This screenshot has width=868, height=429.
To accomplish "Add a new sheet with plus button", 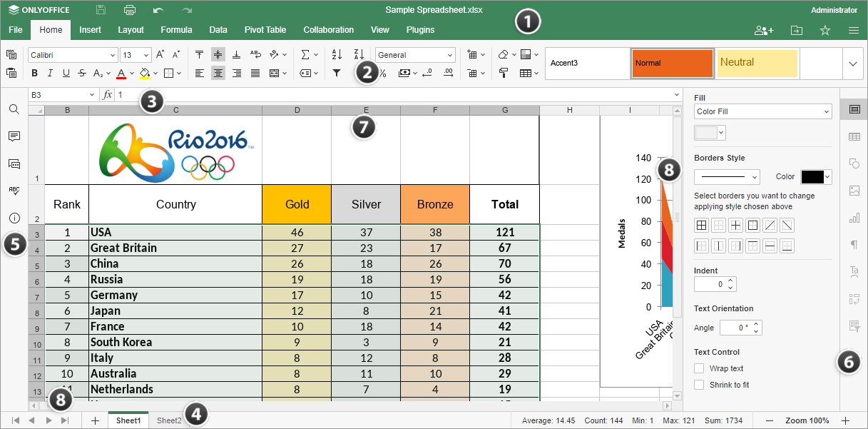I will [x=95, y=420].
